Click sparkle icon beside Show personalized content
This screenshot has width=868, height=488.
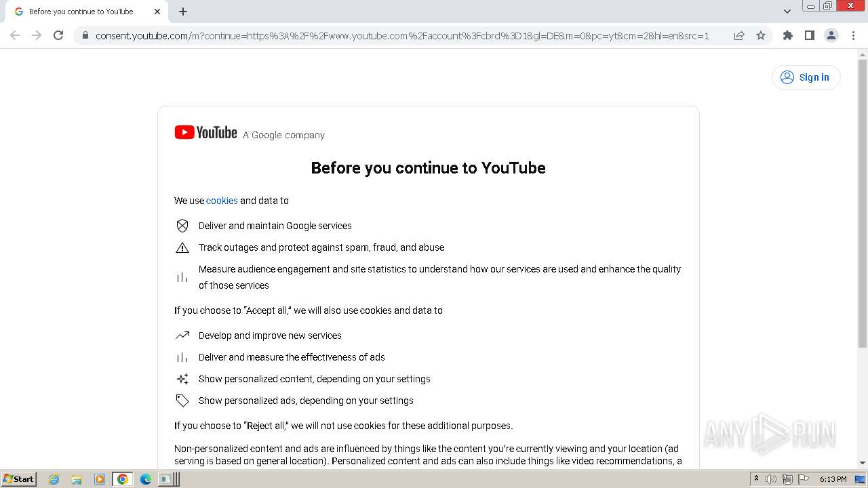(x=182, y=379)
